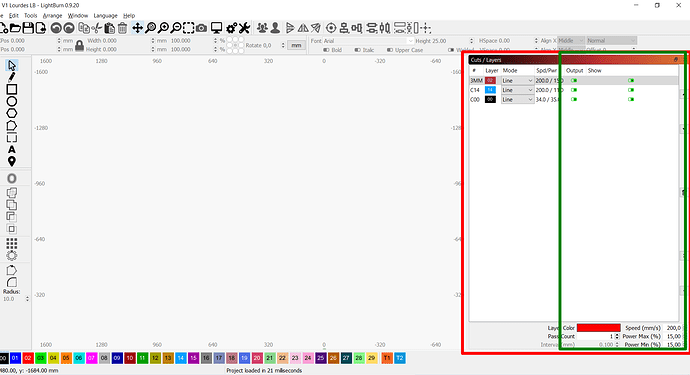Open Mode dropdown for C14 layer
This screenshot has height=375, width=690.
518,90
